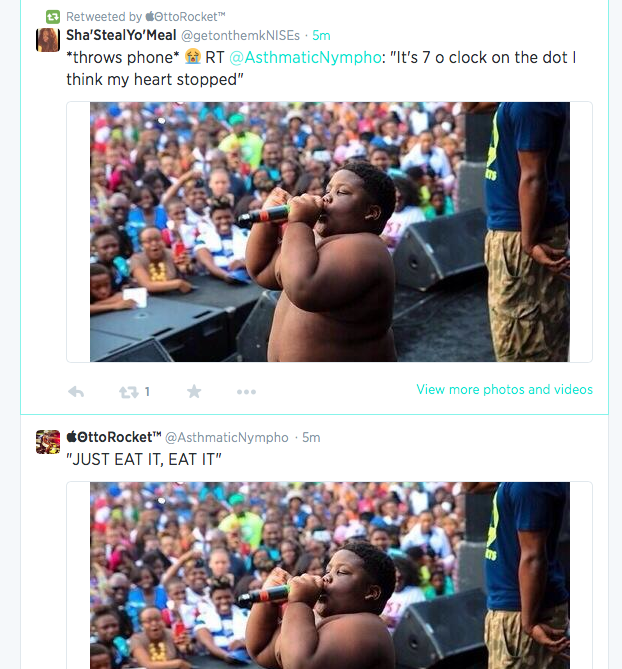Visit the Sha'StealYo'Meal display name
This screenshot has width=622, height=669.
[120, 35]
